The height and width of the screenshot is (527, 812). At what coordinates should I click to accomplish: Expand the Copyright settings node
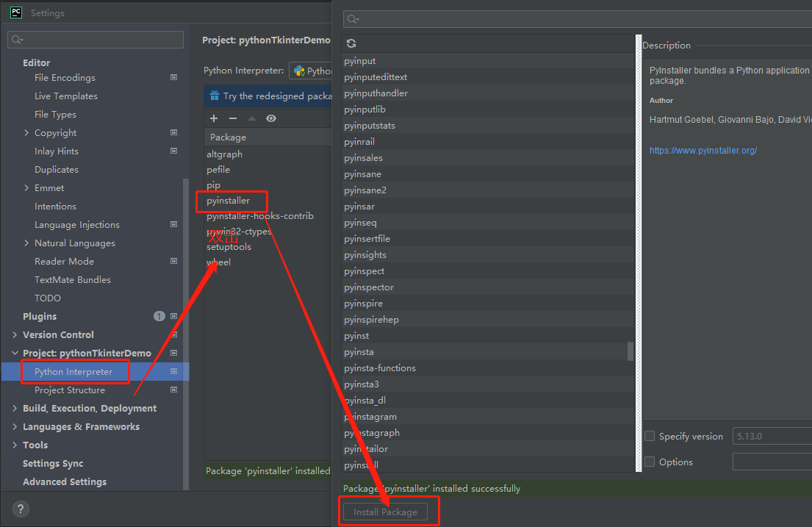pos(26,132)
